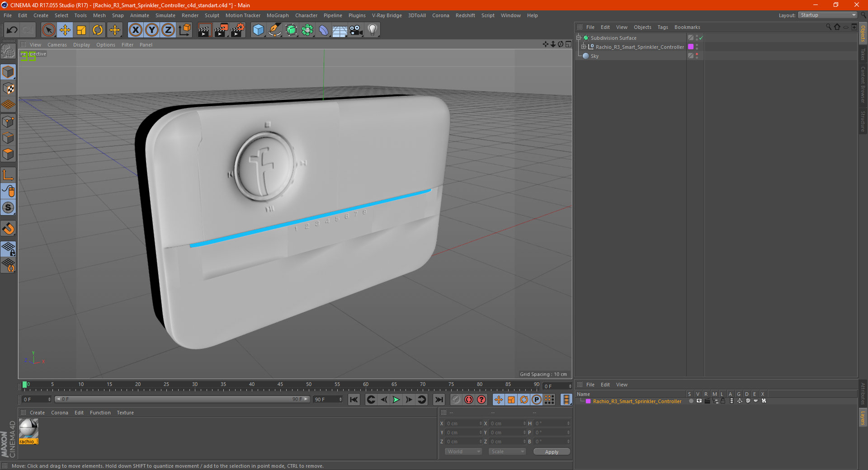The height and width of the screenshot is (470, 868).
Task: Open Edit Render Settings icon
Action: coord(238,30)
